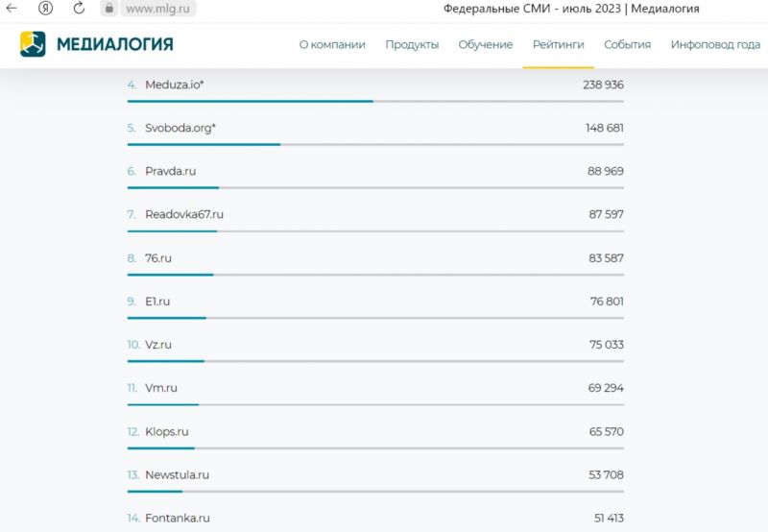Viewport: 768px width, 532px height.
Task: Go to the Обучение section
Action: click(x=486, y=45)
